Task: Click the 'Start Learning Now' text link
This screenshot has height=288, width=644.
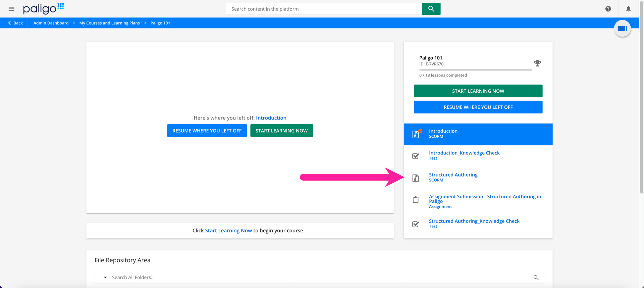Action: coord(228,231)
